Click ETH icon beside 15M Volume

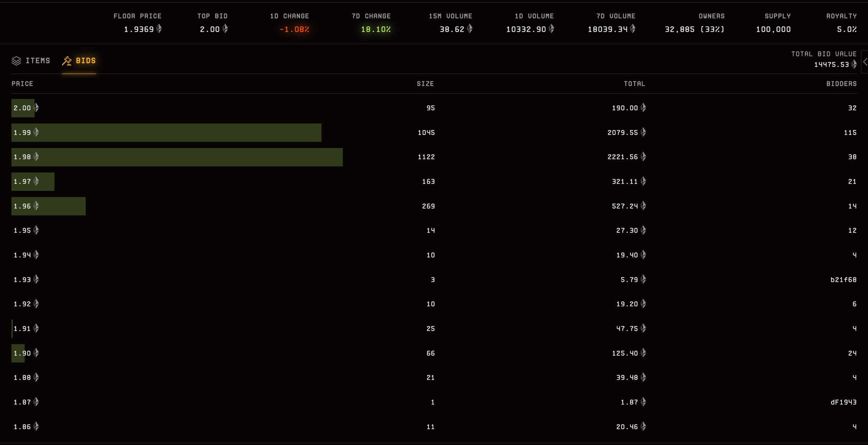[x=470, y=29]
